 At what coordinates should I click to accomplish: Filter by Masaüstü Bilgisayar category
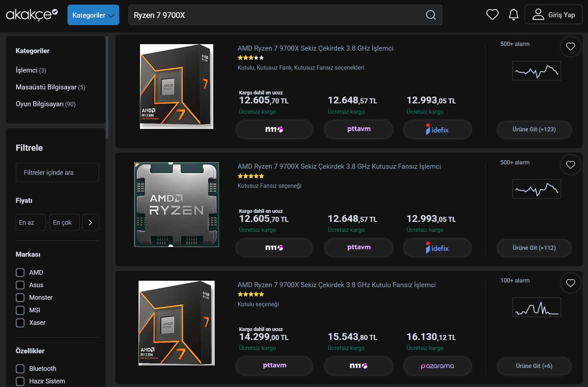click(x=51, y=87)
